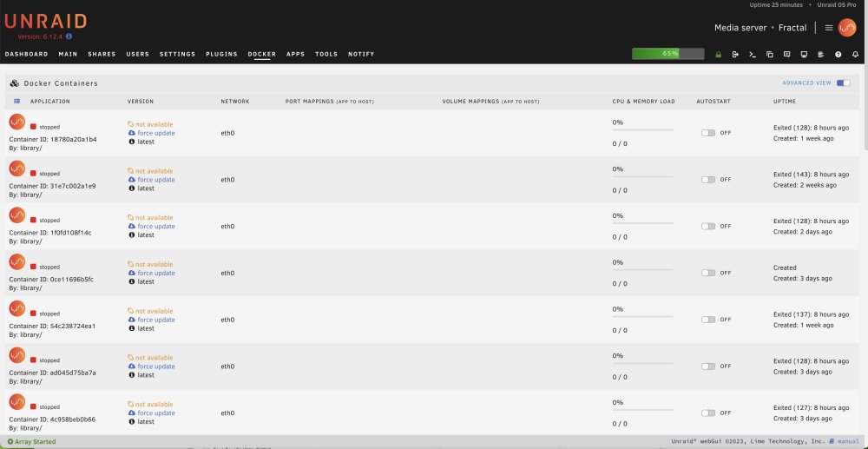Click manual book icon in footer
The height and width of the screenshot is (449, 868).
[832, 441]
